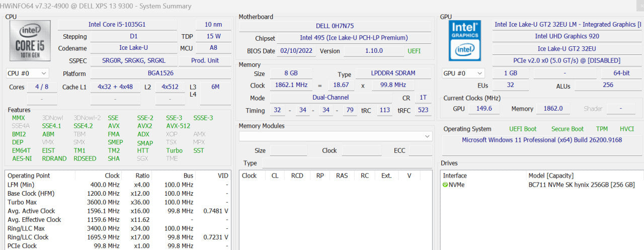Click the Stepping D1 value
This screenshot has height=250, width=644.
pyautogui.click(x=133, y=37)
